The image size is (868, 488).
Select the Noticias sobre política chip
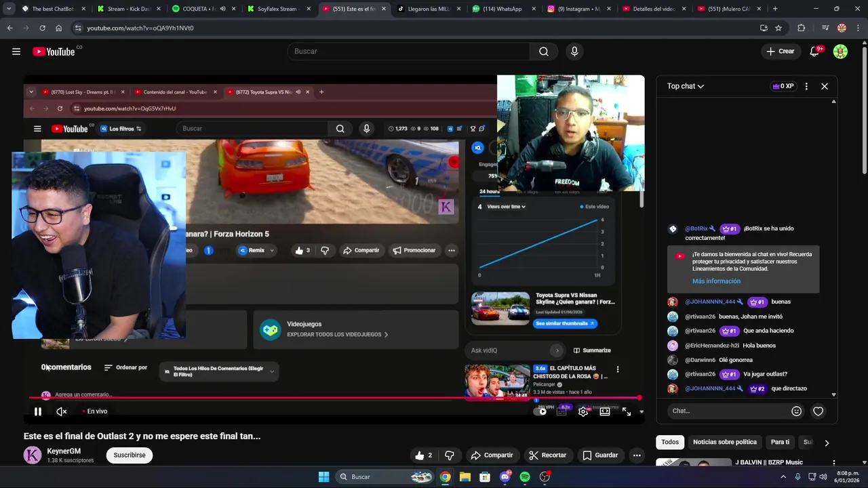pos(725,442)
